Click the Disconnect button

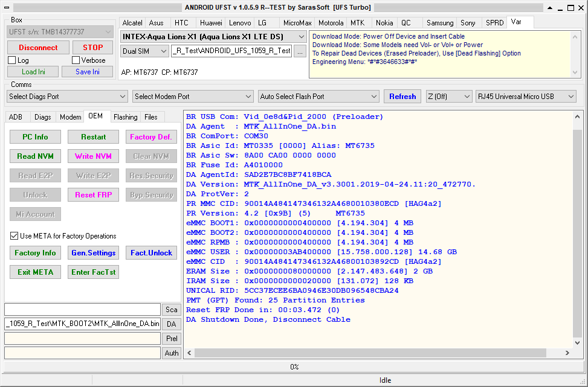pos(38,48)
